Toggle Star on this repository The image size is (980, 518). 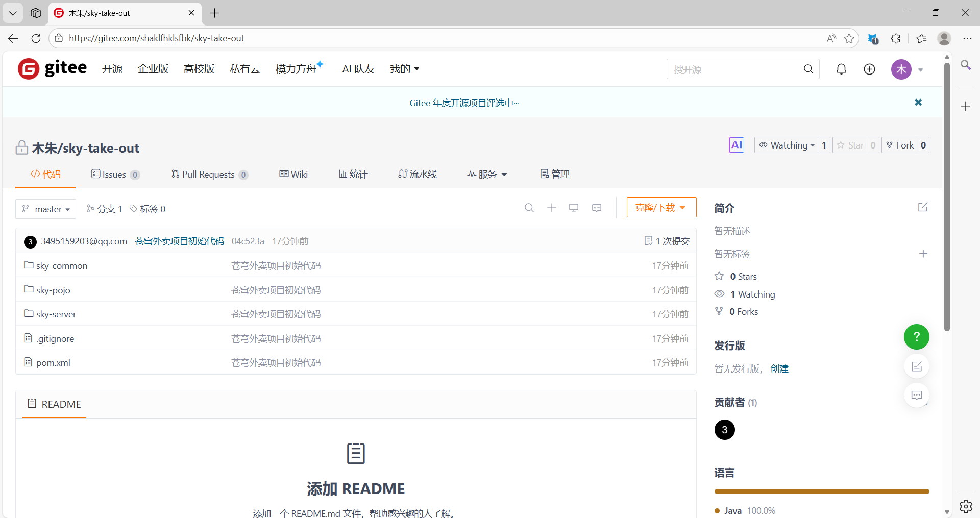pos(850,145)
